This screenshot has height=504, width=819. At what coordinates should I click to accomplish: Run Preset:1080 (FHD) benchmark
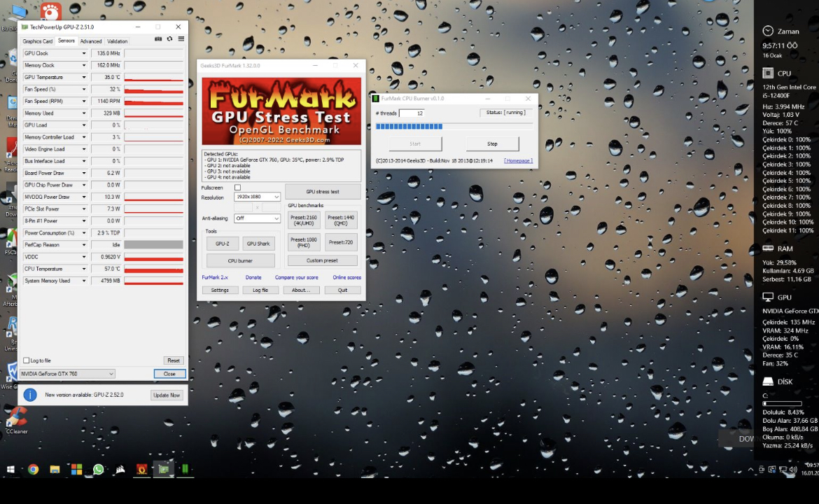coord(304,242)
